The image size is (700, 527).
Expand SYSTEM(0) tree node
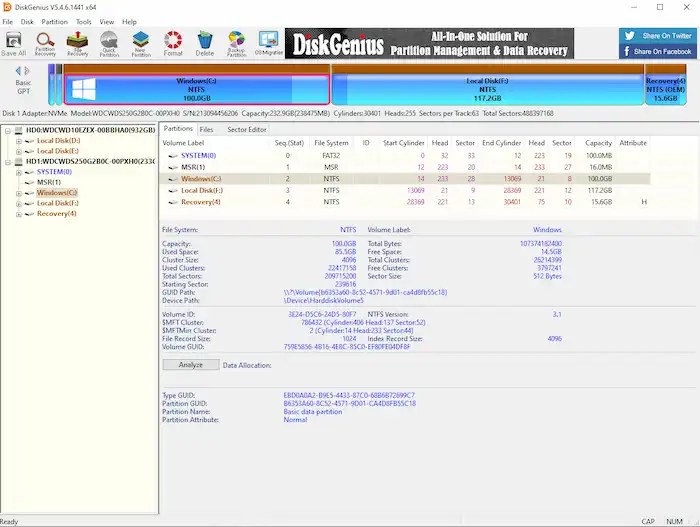19,172
